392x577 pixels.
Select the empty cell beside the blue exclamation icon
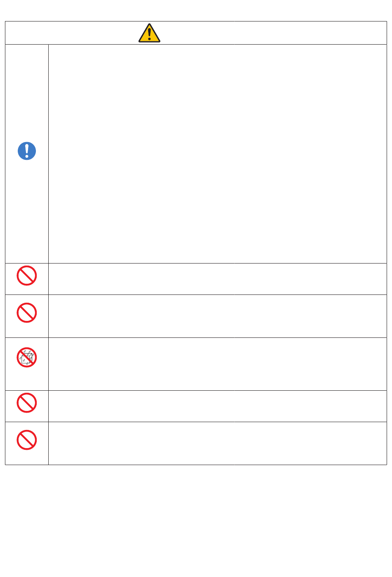[217, 154]
